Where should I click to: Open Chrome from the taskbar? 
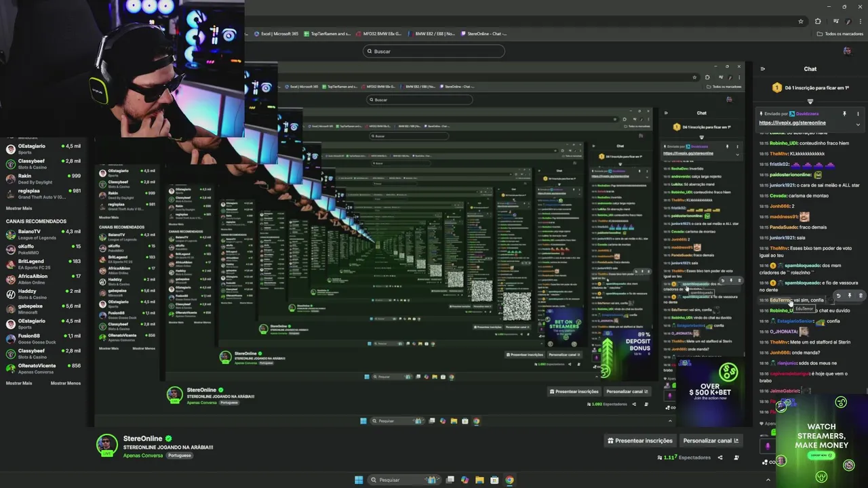pos(509,480)
